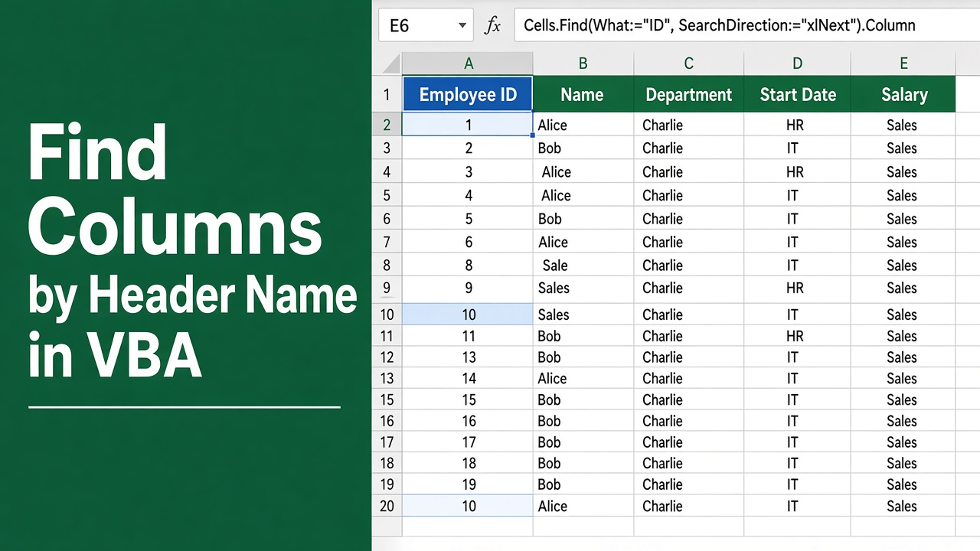Click row header 1
980x551 pixels.
[x=387, y=94]
